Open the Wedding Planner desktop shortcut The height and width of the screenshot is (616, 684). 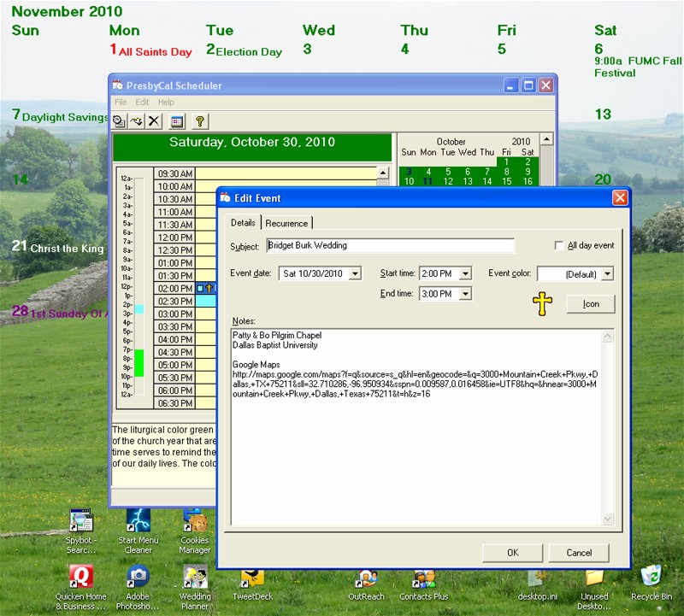click(x=195, y=578)
